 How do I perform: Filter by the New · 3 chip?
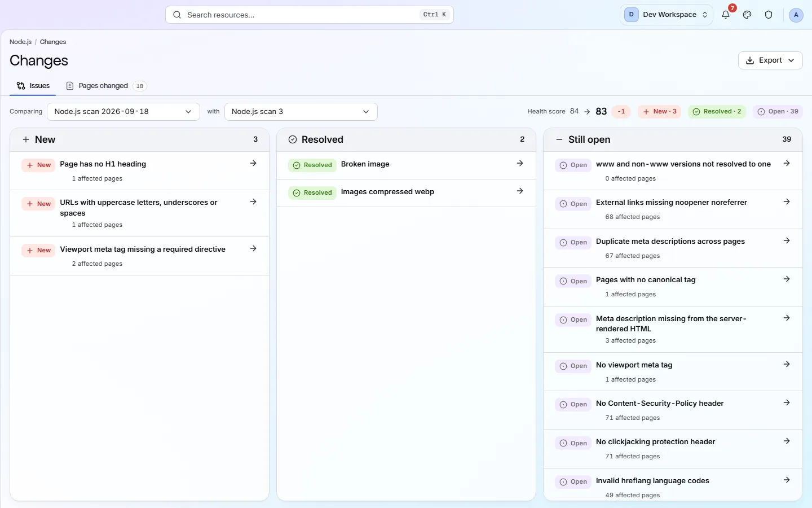click(x=660, y=112)
